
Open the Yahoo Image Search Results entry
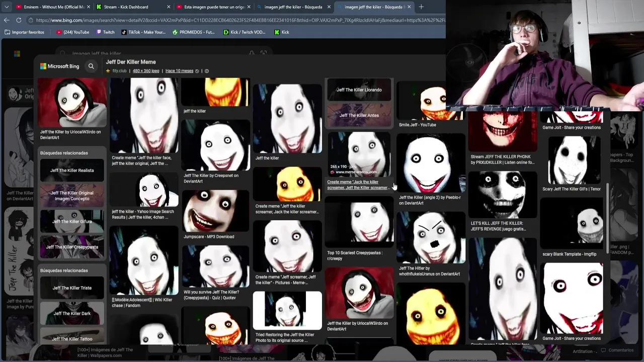click(143, 196)
